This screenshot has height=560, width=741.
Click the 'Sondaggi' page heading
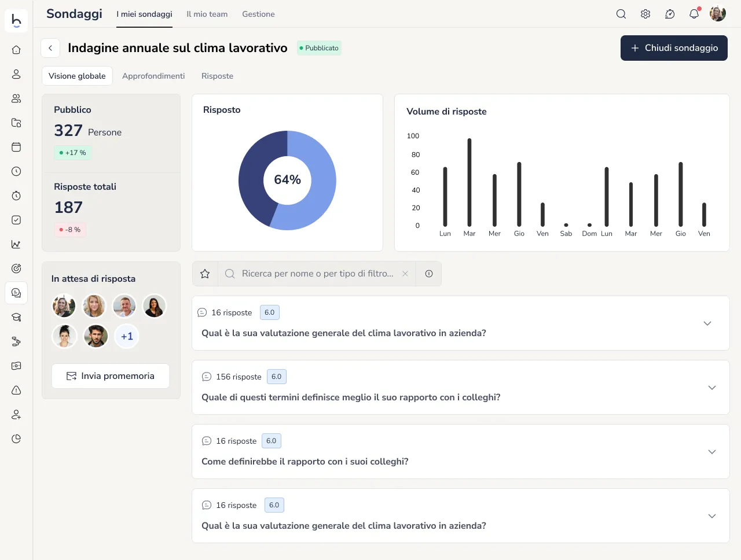(x=74, y=13)
